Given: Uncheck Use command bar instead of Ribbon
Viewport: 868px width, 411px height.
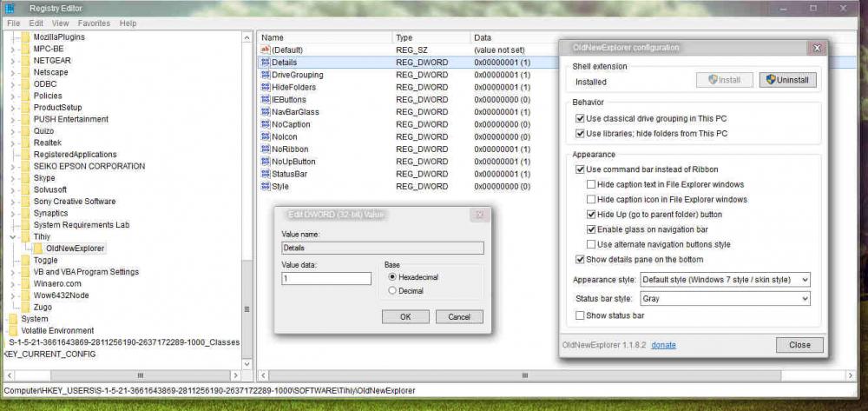Looking at the screenshot, I should point(580,169).
